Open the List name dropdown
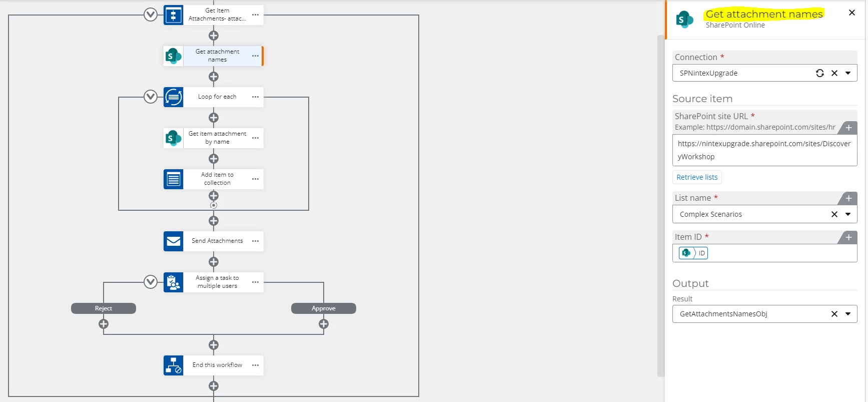The height and width of the screenshot is (402, 868). pyautogui.click(x=848, y=214)
